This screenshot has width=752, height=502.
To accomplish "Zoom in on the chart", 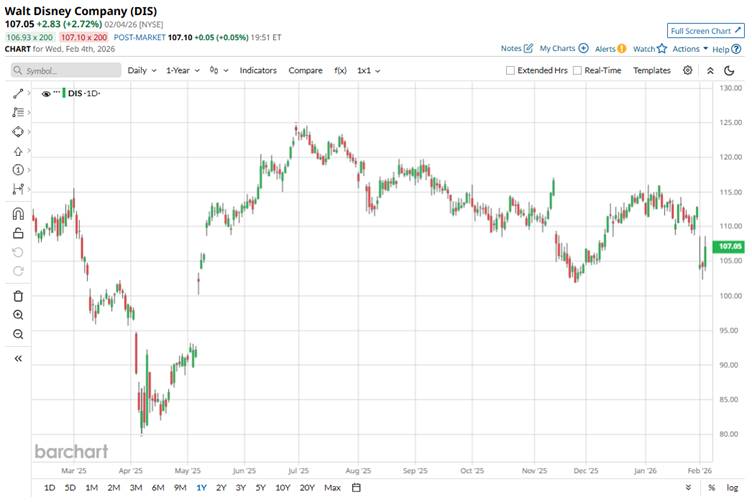I will (18, 315).
